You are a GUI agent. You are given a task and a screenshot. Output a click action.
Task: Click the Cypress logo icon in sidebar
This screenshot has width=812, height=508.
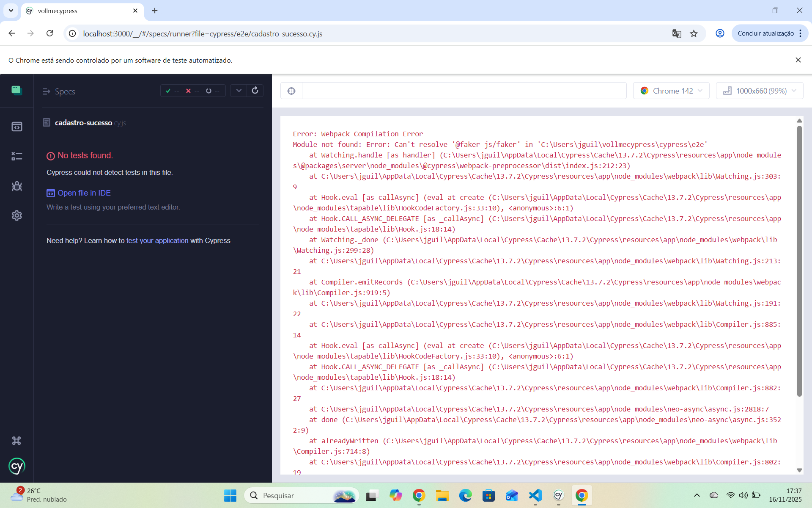click(x=16, y=467)
